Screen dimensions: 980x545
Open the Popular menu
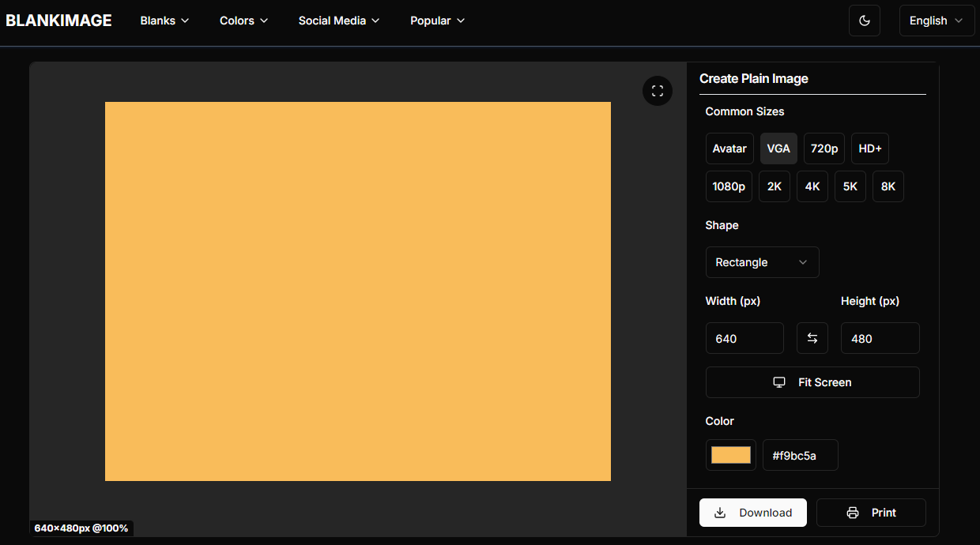(437, 21)
